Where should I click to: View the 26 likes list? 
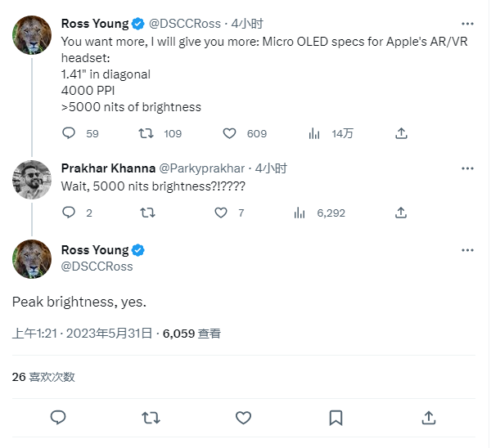click(x=43, y=377)
